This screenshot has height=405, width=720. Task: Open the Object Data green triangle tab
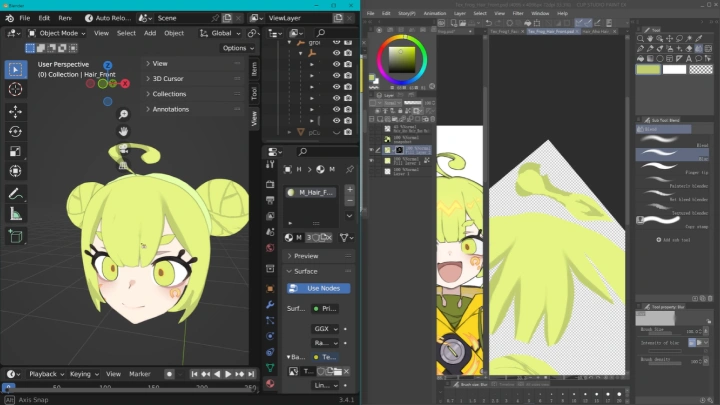(x=270, y=367)
